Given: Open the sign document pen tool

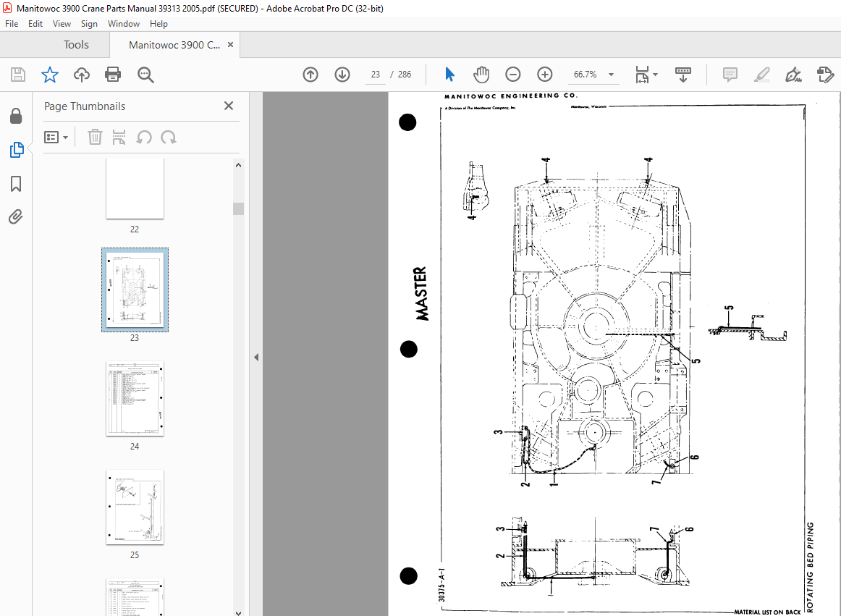Looking at the screenshot, I should pyautogui.click(x=793, y=75).
